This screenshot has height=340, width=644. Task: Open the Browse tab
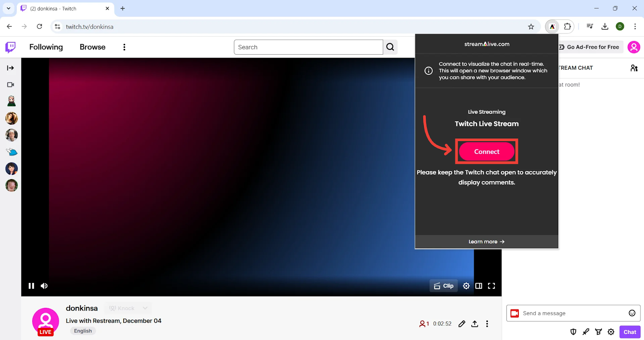[93, 47]
